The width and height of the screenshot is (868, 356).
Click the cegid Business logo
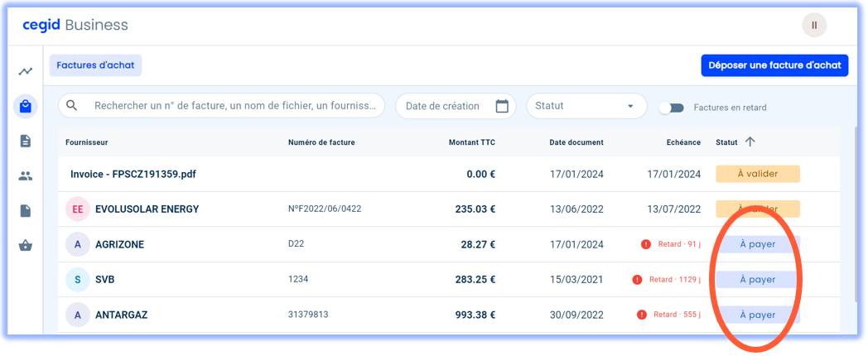(75, 26)
